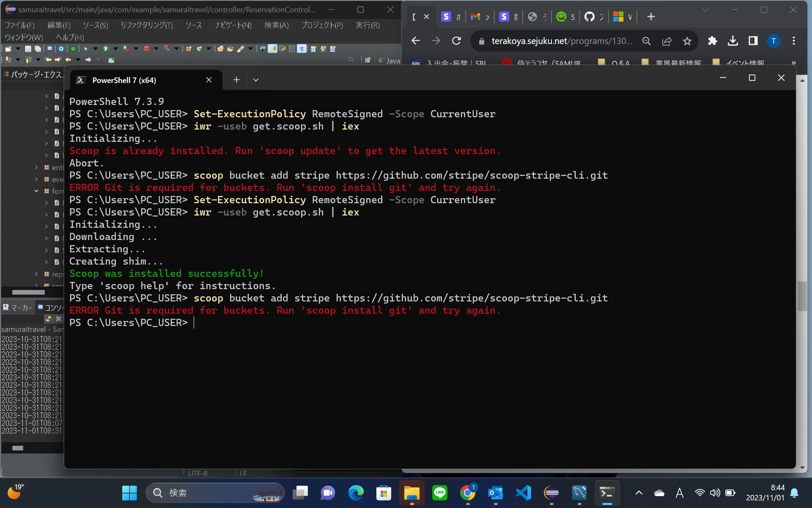The width and height of the screenshot is (812, 508).
Task: Open the ヘルプ(H) menu in Eclipse
Action: tap(70, 37)
